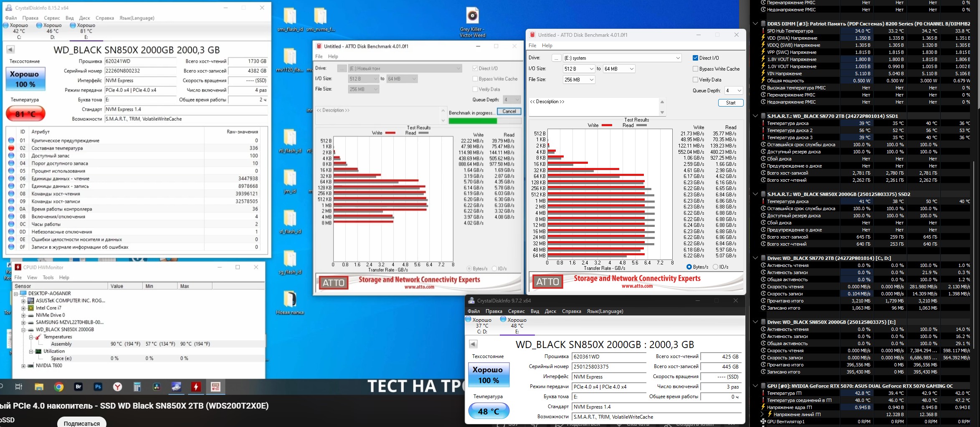Click the drive browse '...' button in right ATTO

pyautogui.click(x=556, y=58)
